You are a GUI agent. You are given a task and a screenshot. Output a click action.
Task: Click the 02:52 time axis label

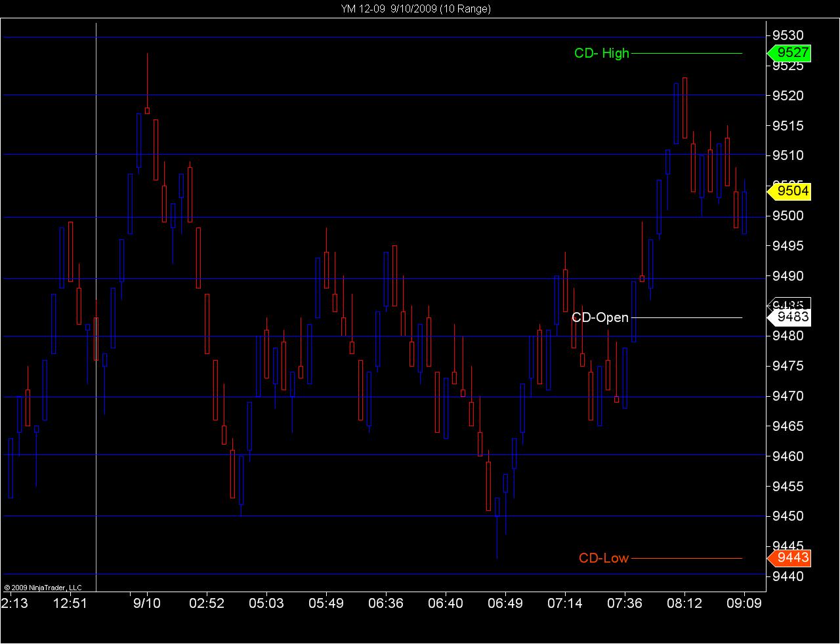click(x=207, y=603)
